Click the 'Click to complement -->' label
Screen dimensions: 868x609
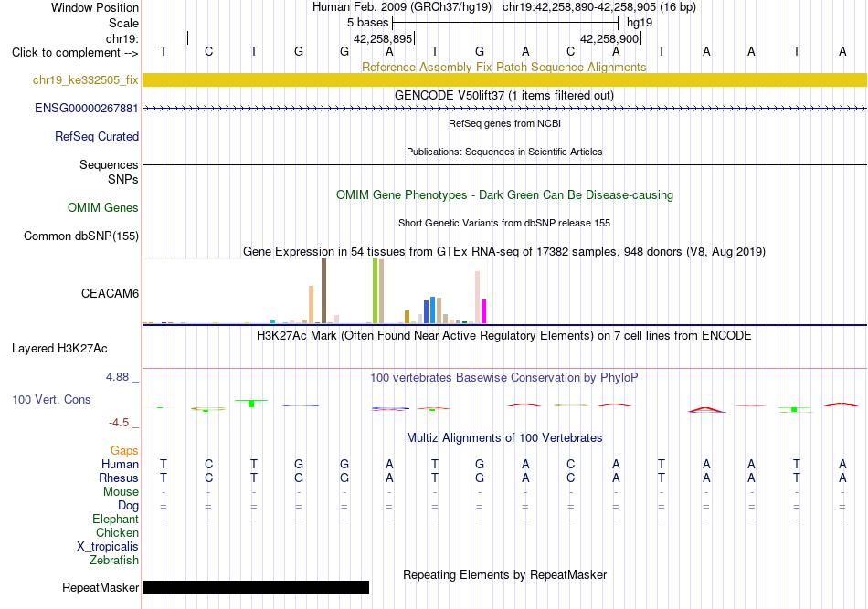point(75,53)
